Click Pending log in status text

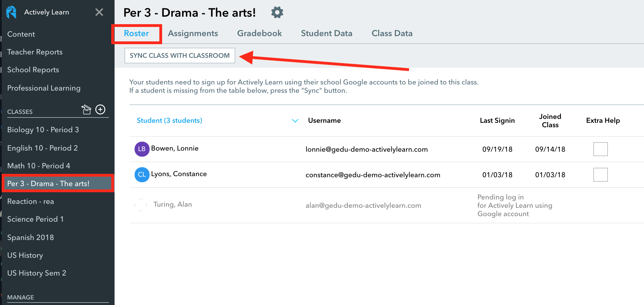click(x=515, y=206)
